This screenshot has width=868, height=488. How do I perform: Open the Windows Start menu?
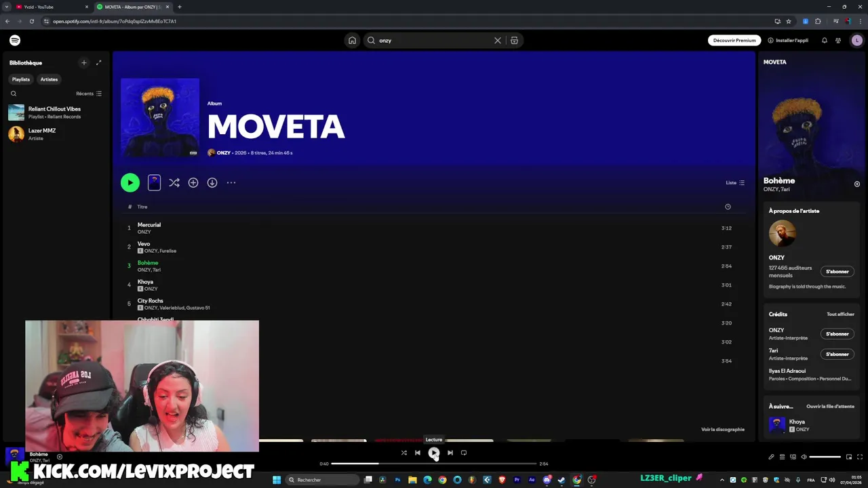(x=277, y=480)
